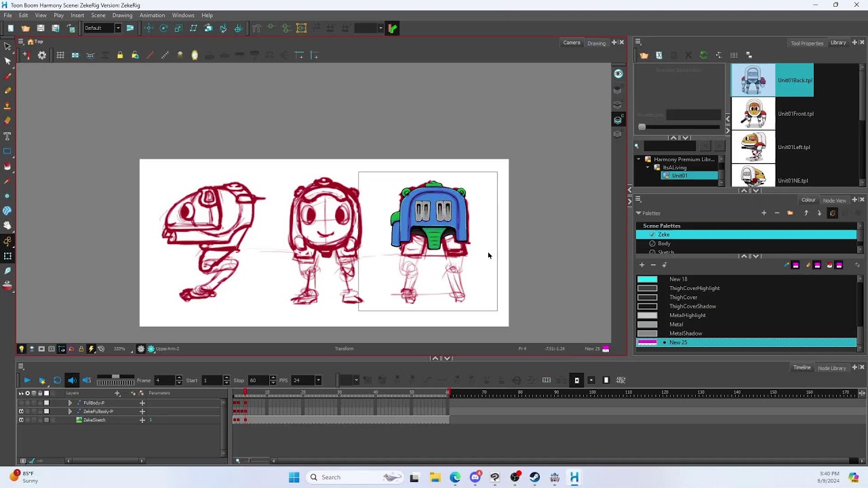
Task: Switch to the Tool Properties tab
Action: [x=806, y=43]
